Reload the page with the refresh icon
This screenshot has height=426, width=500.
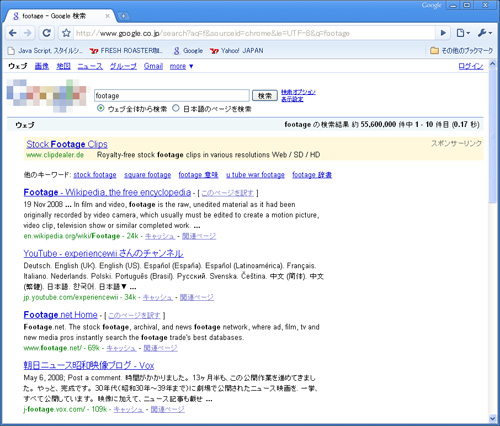click(47, 33)
